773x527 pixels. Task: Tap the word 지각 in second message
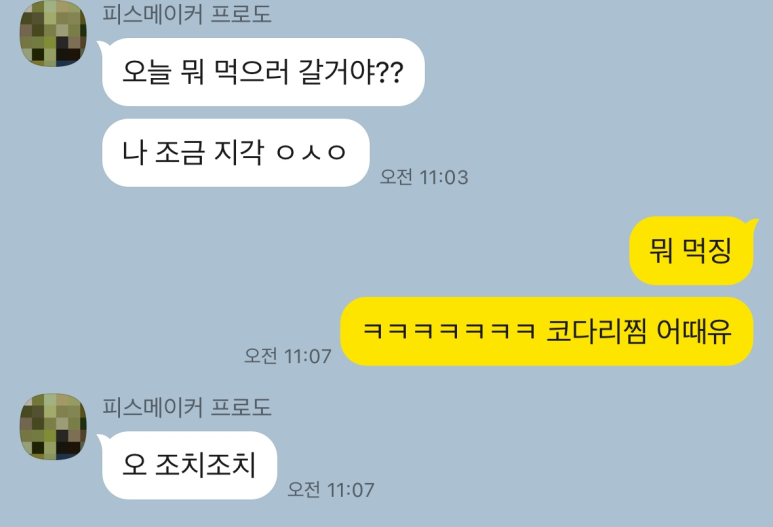(x=239, y=152)
